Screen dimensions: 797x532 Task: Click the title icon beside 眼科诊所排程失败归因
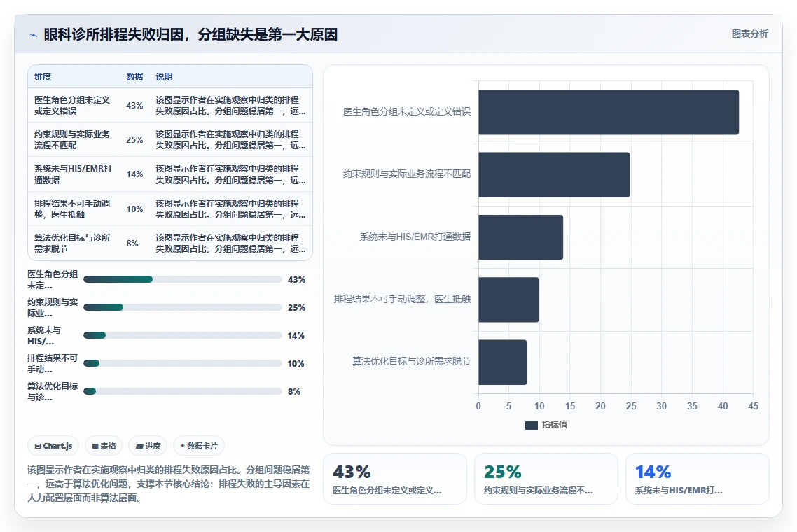point(34,35)
